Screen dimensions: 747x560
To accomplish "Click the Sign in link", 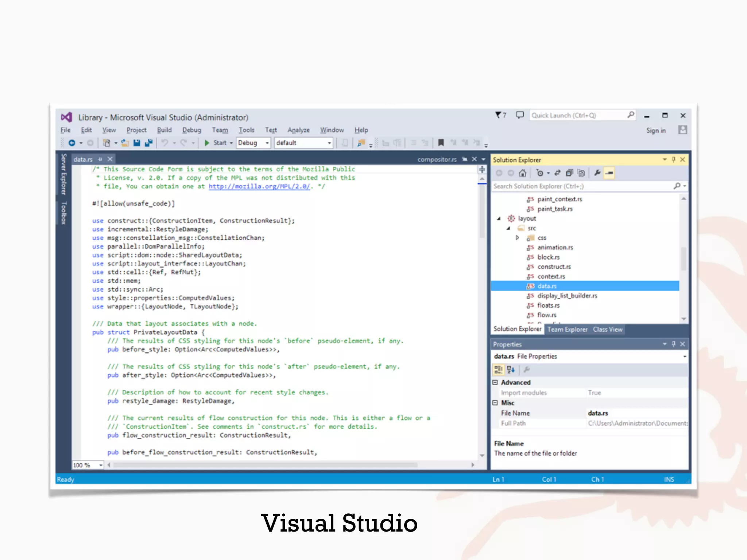I will 656,130.
